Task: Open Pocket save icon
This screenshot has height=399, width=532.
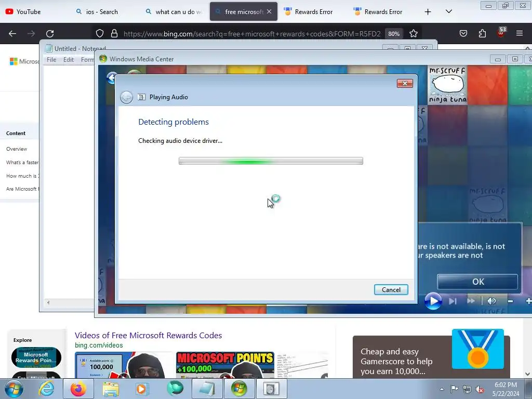Action: click(x=463, y=33)
